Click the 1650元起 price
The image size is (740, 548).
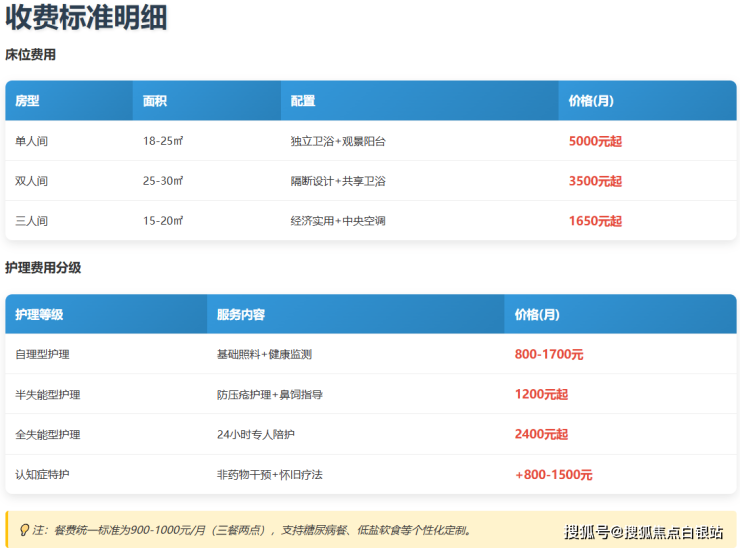point(595,221)
